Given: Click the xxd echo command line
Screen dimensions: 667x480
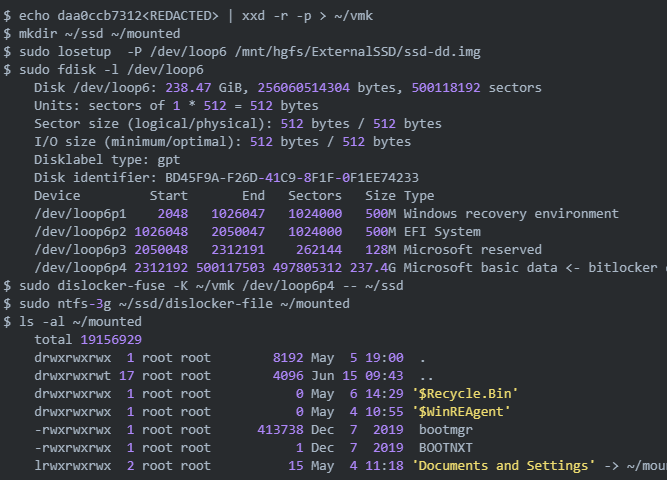Looking at the screenshot, I should point(188,16).
